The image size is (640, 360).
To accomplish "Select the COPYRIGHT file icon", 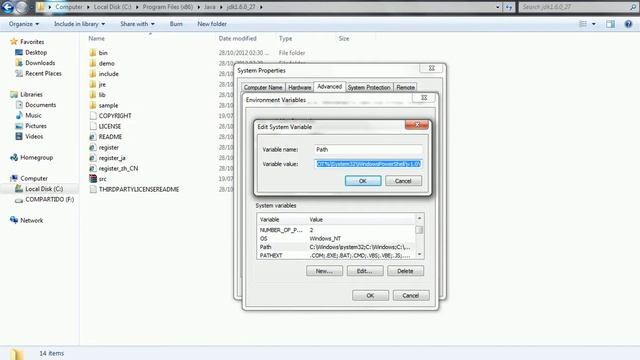I will (93, 116).
